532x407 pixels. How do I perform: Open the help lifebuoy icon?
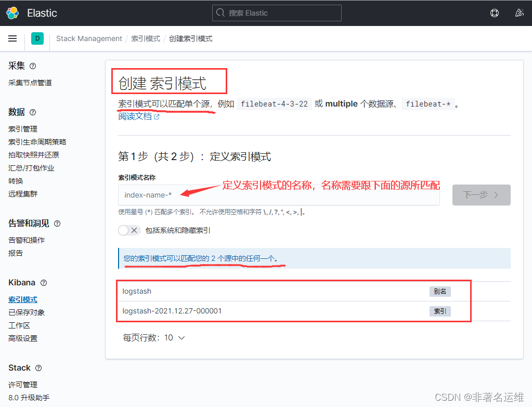point(495,13)
